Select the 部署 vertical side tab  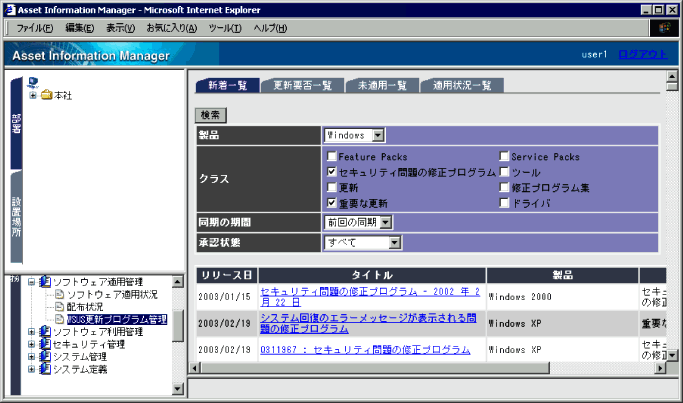[17, 123]
